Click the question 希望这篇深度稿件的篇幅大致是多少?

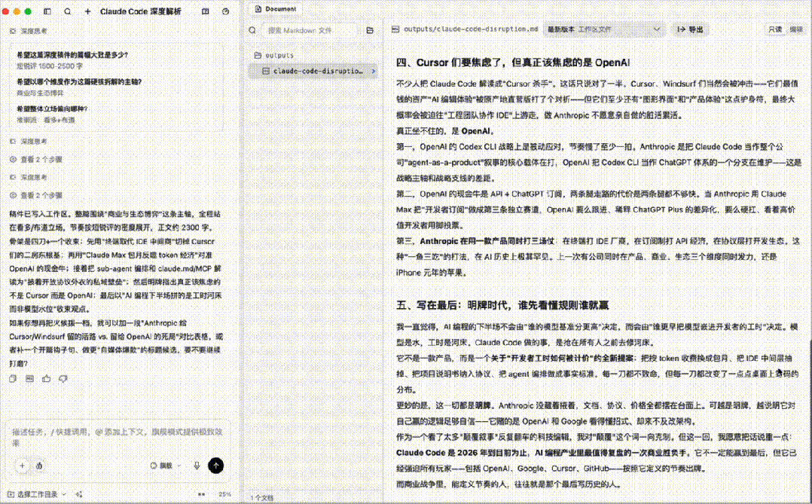[x=72, y=55]
